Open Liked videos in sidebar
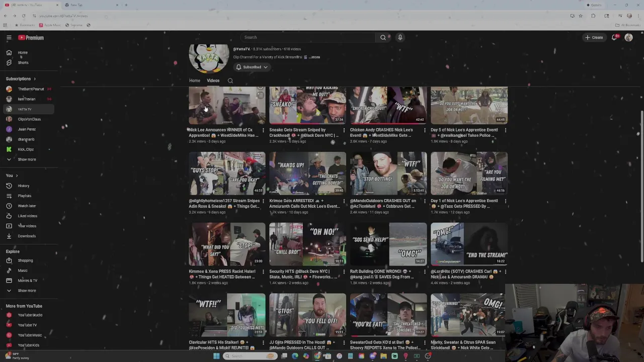This screenshot has width=644, height=362. (x=27, y=216)
